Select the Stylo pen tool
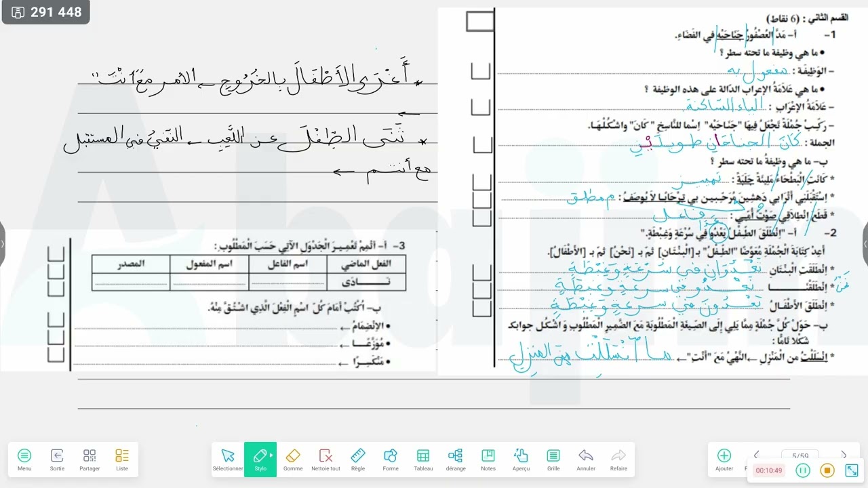This screenshot has height=488, width=868. click(x=260, y=460)
